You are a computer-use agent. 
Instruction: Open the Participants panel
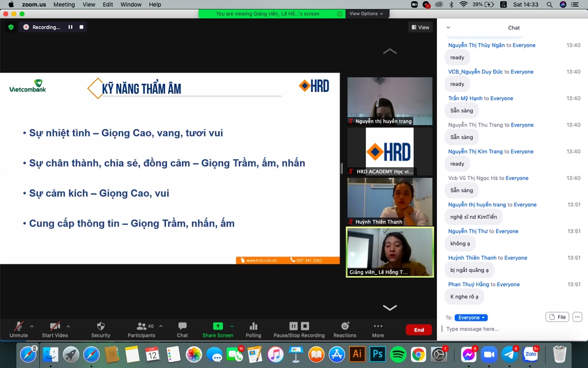141,329
